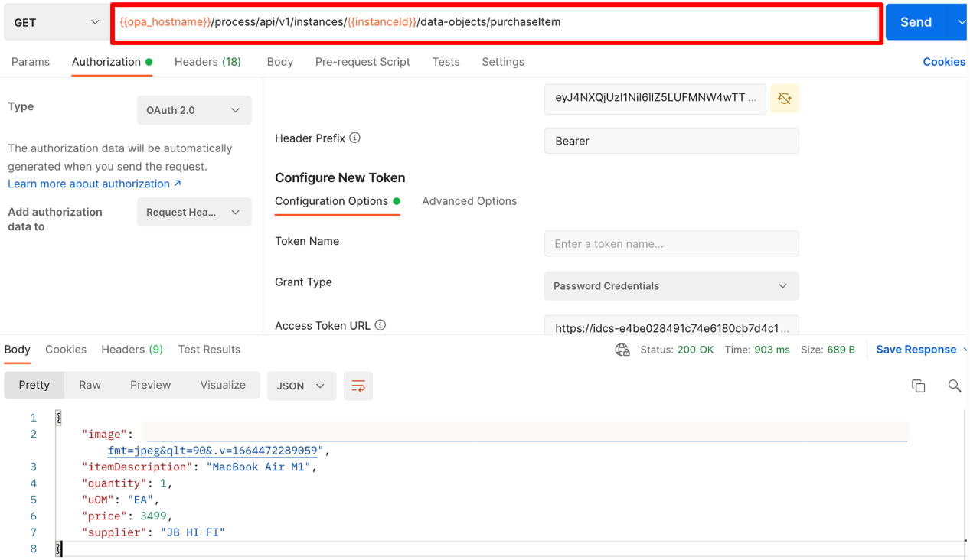Image resolution: width=970 pixels, height=560 pixels.
Task: Search within the response body
Action: pyautogui.click(x=954, y=386)
